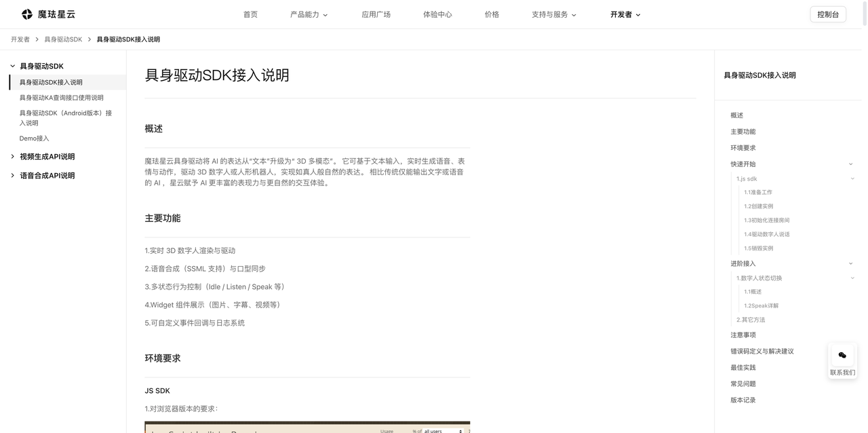Jump to 1.3初始化连接房间 in outline
The image size is (868, 433).
(x=766, y=220)
